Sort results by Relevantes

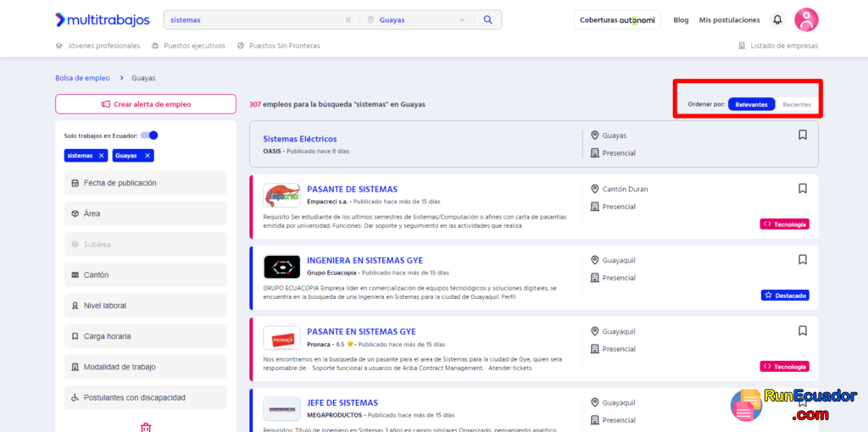point(751,104)
